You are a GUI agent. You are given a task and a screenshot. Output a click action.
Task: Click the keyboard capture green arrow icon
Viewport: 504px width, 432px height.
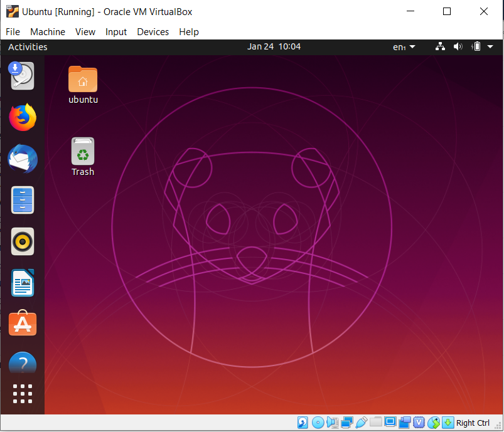pos(448,423)
